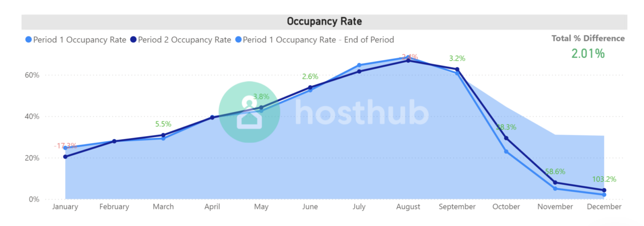Image resolution: width=644 pixels, height=226 pixels.
Task: Select the Period 1 Occupancy Rate - End of Period legend label
Action: 318,40
